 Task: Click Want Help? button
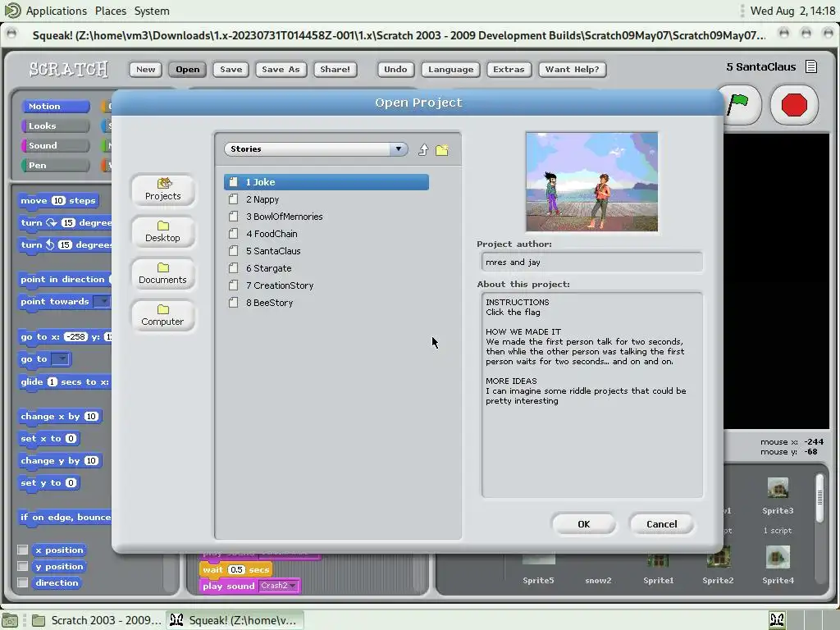[572, 69]
